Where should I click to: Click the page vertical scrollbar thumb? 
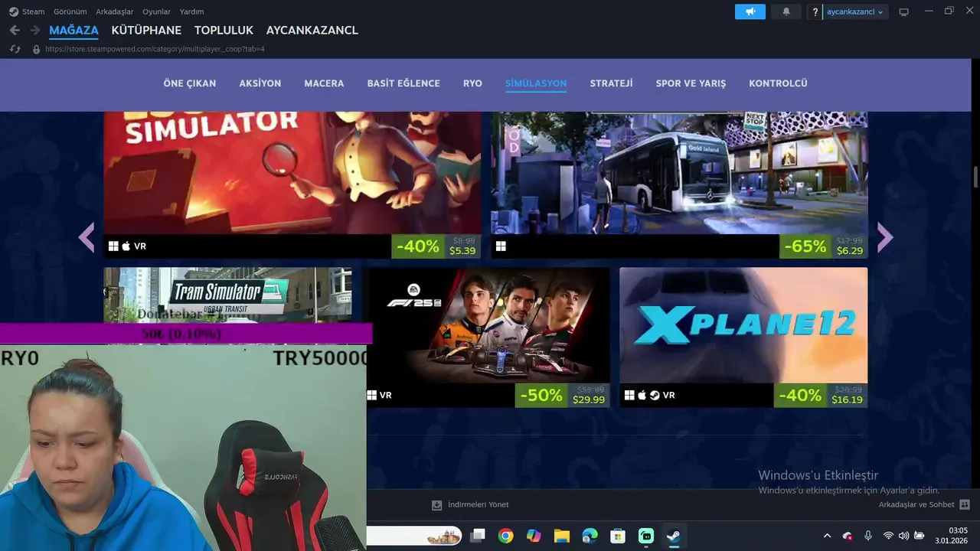[975, 177]
